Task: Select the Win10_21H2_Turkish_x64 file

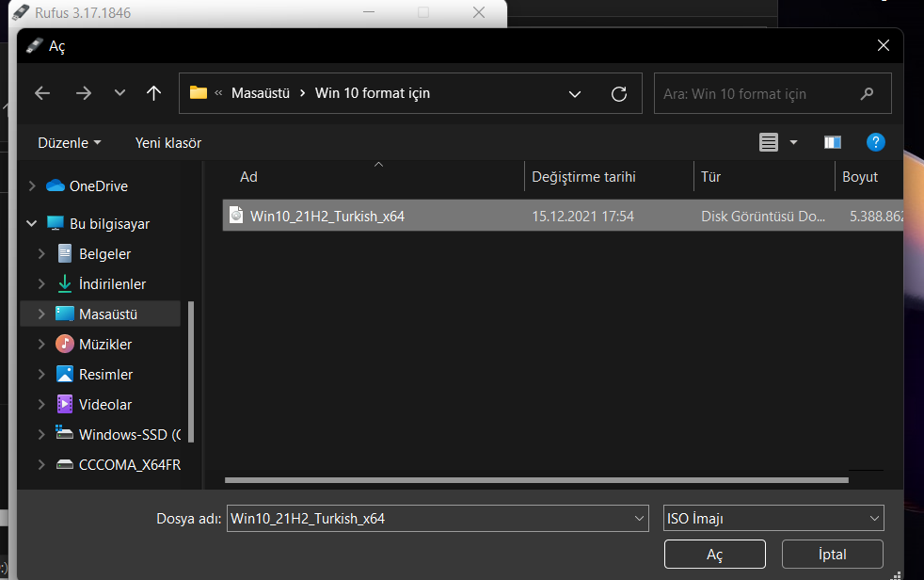Action: (563, 216)
